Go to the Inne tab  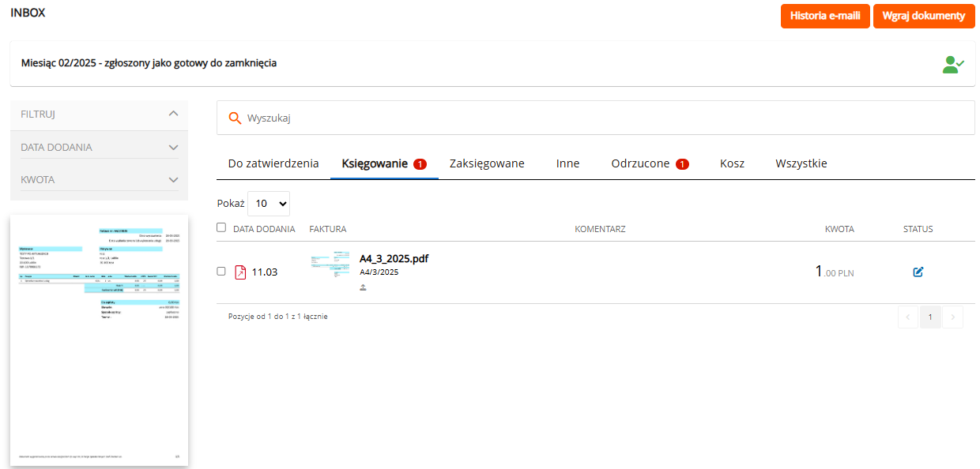point(567,163)
